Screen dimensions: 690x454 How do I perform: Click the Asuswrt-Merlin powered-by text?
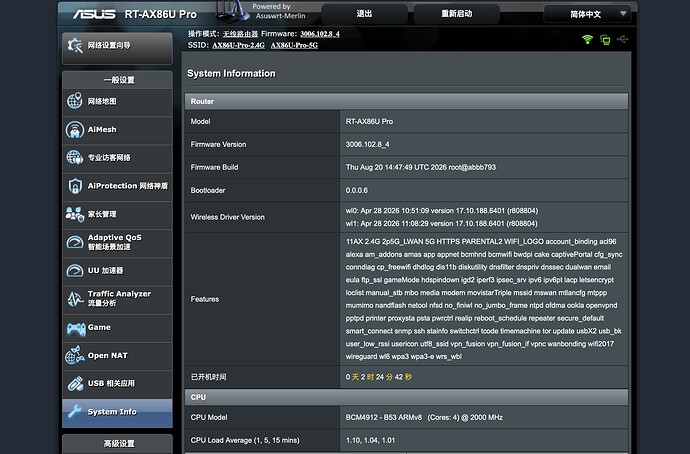pyautogui.click(x=280, y=16)
